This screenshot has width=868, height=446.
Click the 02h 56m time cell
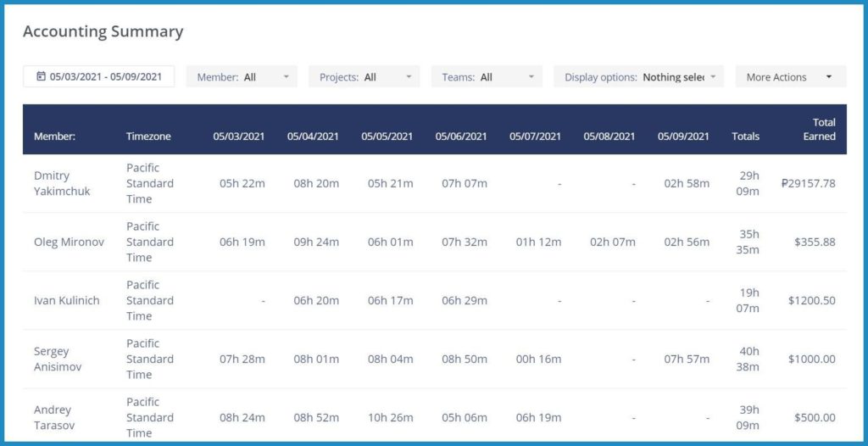(x=687, y=243)
